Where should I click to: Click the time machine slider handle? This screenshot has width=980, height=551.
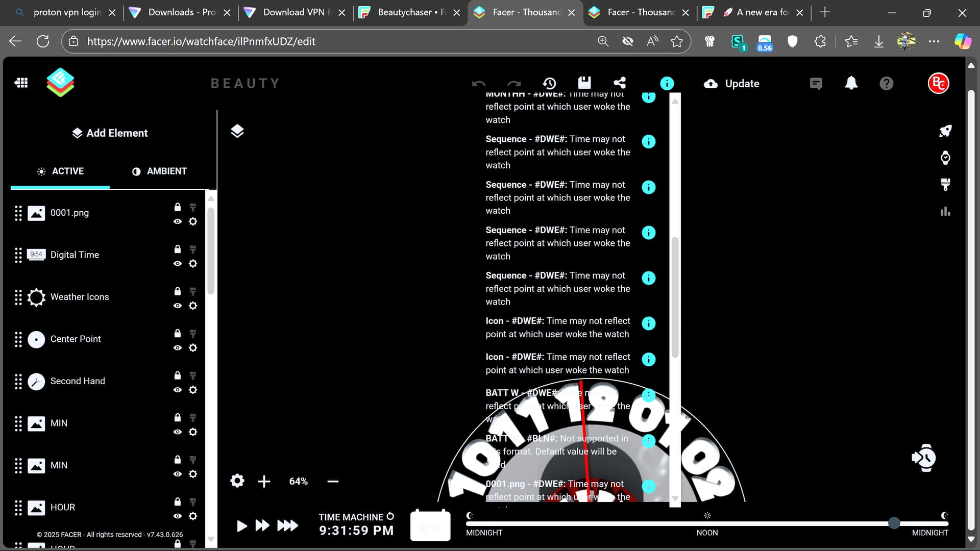[894, 523]
